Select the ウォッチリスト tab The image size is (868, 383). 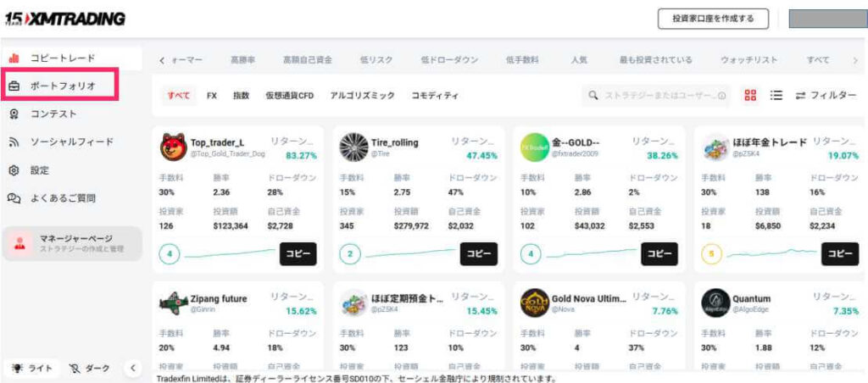point(748,60)
